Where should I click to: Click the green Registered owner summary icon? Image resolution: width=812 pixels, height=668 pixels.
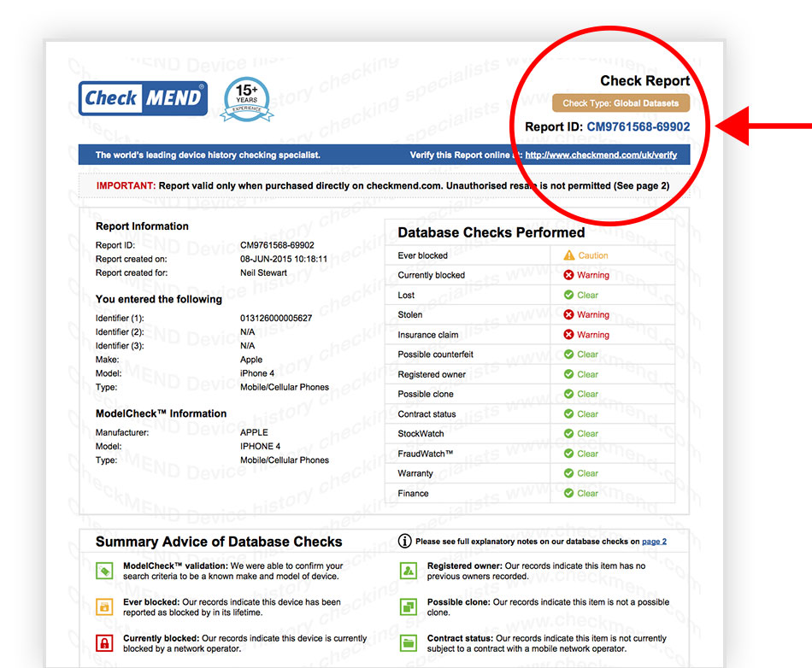coord(409,571)
